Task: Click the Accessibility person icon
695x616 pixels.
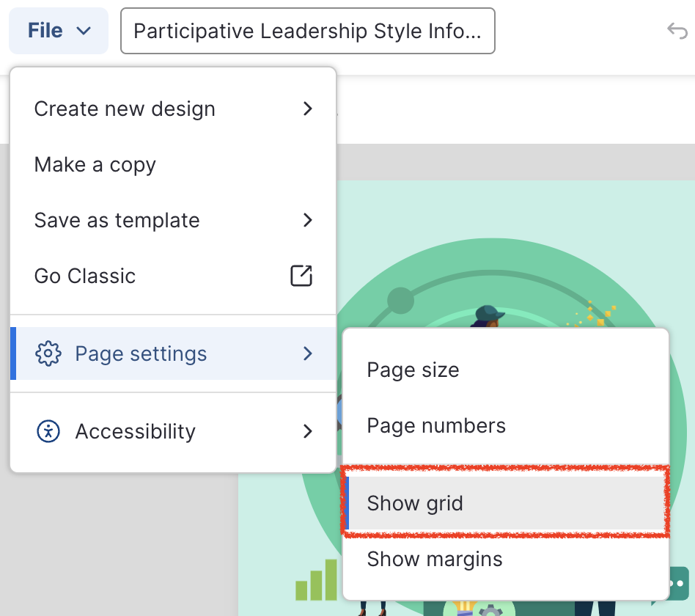Action: click(x=48, y=431)
